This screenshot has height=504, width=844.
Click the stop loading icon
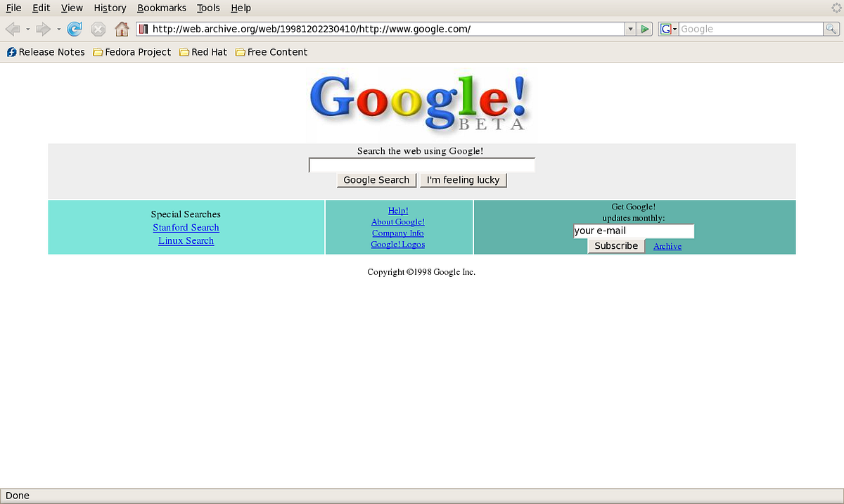[x=98, y=29]
